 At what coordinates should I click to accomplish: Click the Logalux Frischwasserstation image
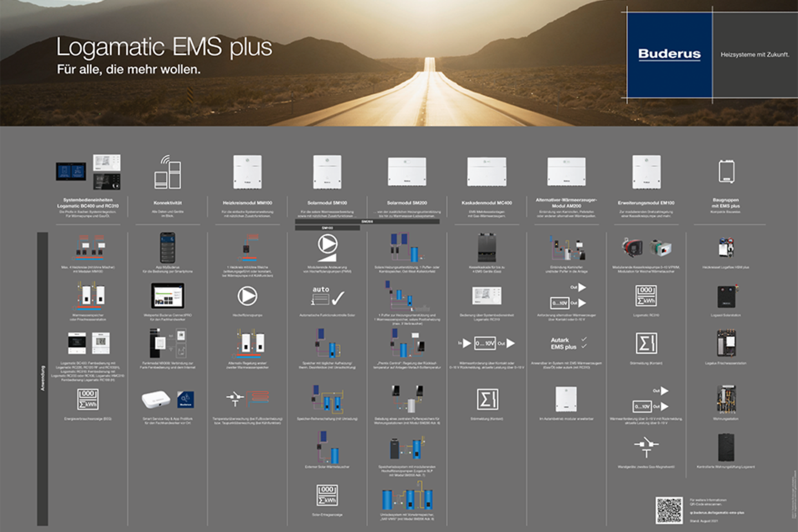(x=727, y=343)
